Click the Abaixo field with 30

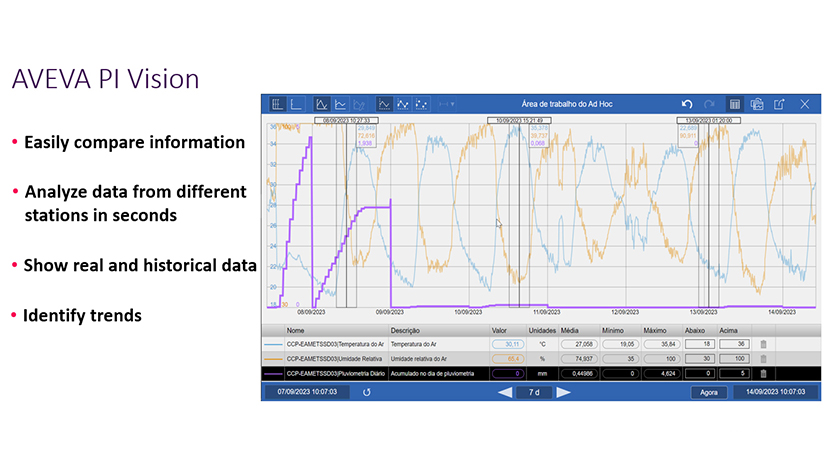point(700,359)
